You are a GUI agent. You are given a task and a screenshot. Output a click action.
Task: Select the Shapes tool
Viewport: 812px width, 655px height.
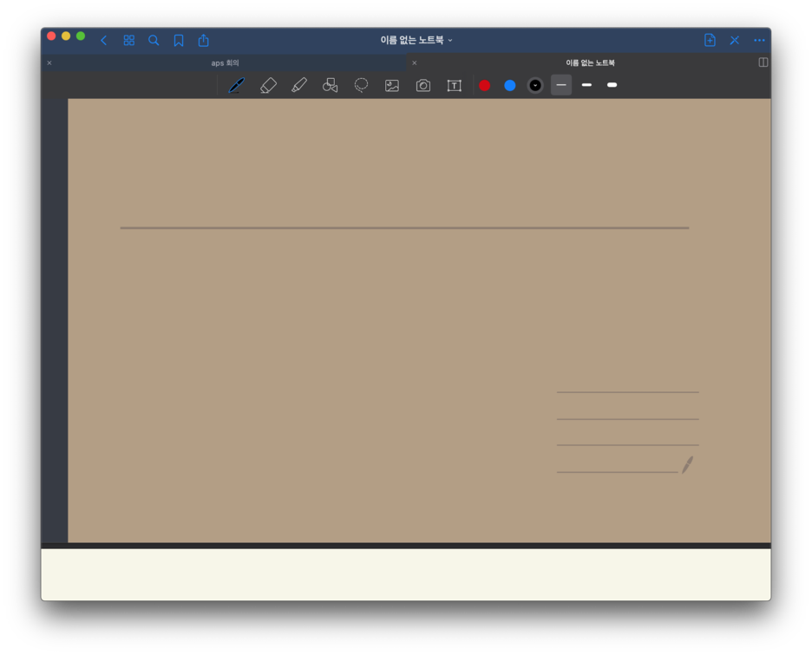pyautogui.click(x=331, y=85)
